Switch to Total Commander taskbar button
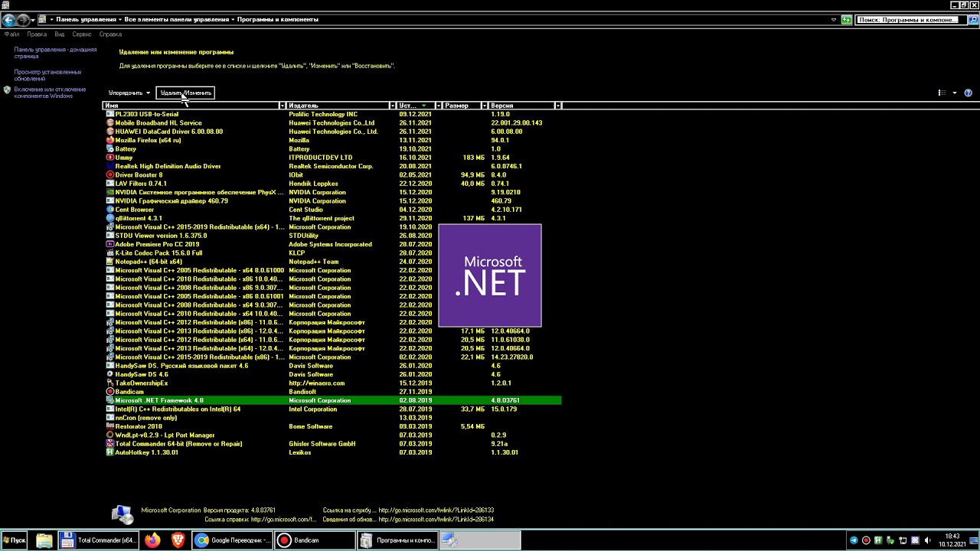 98,540
